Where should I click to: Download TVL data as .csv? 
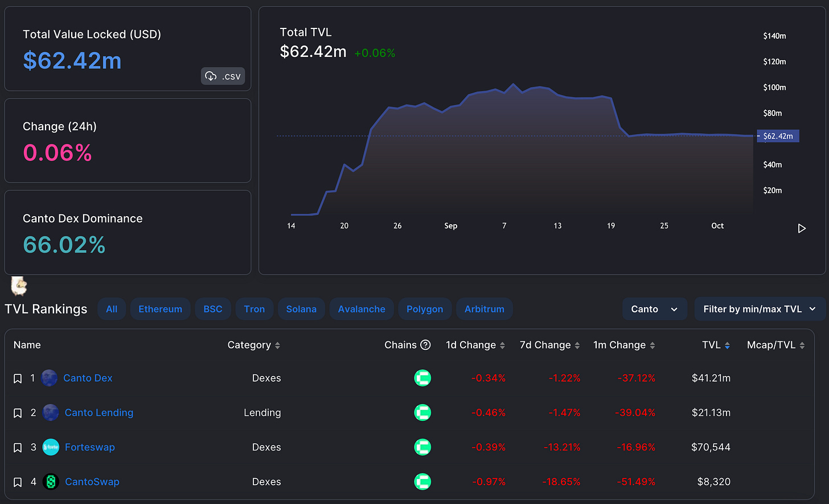tap(223, 76)
